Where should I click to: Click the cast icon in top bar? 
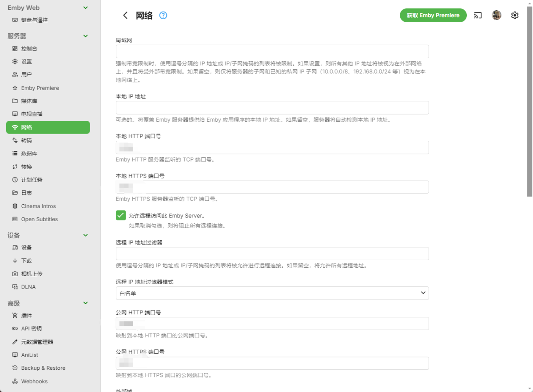478,15
